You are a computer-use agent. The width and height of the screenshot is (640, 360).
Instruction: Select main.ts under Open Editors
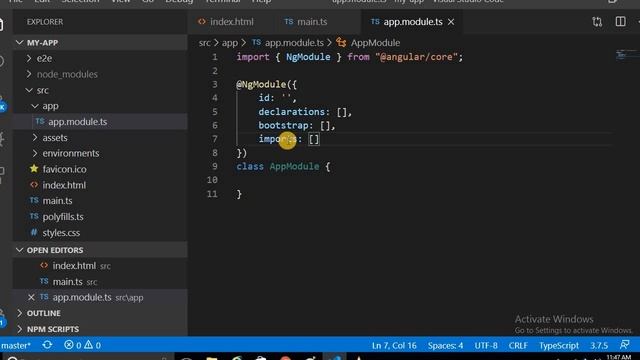coord(100,282)
